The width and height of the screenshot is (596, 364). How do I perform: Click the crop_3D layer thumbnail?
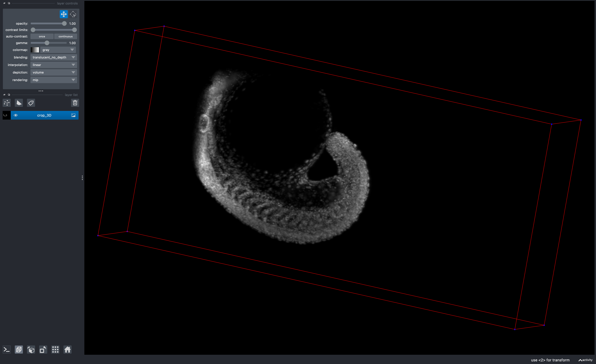point(7,115)
